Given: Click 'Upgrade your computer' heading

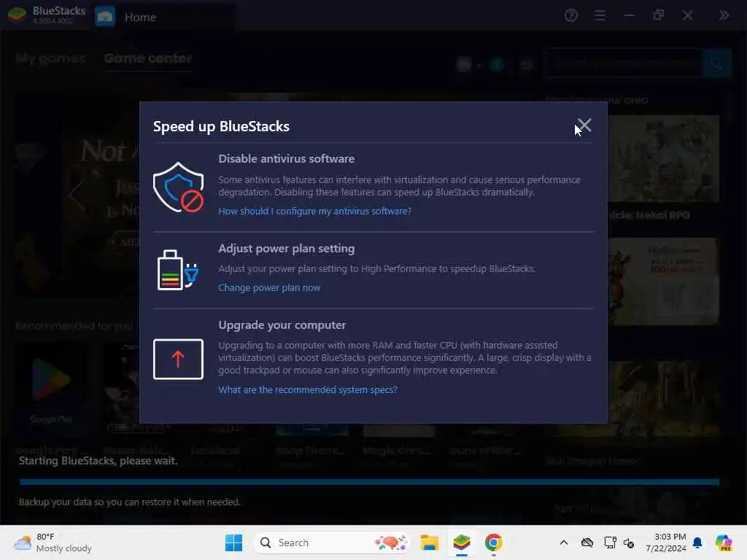Looking at the screenshot, I should point(282,324).
